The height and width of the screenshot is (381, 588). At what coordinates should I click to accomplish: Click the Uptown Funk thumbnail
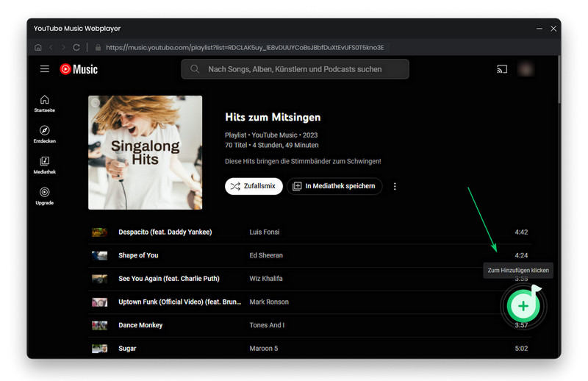100,302
